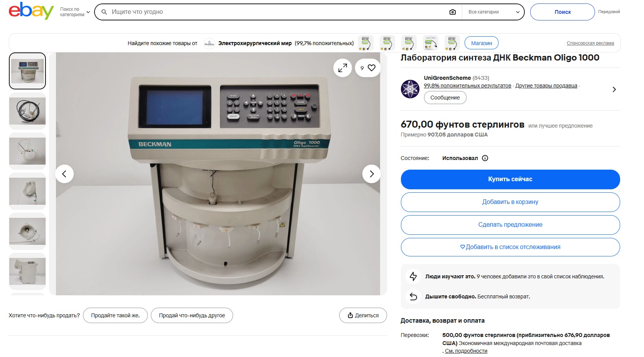The height and width of the screenshot is (357, 644).
Task: Open fifth sponsored battery product image
Action: (x=452, y=43)
